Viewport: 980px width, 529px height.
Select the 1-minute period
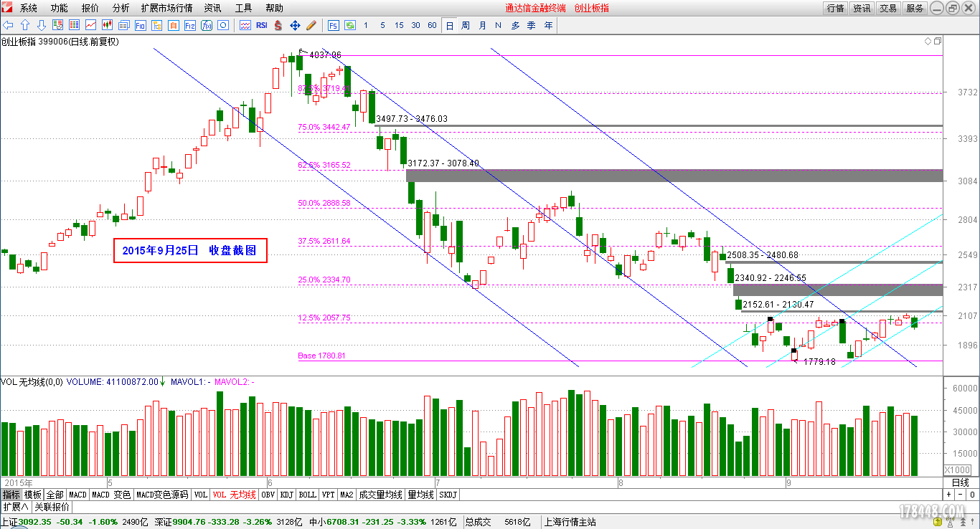pyautogui.click(x=366, y=25)
